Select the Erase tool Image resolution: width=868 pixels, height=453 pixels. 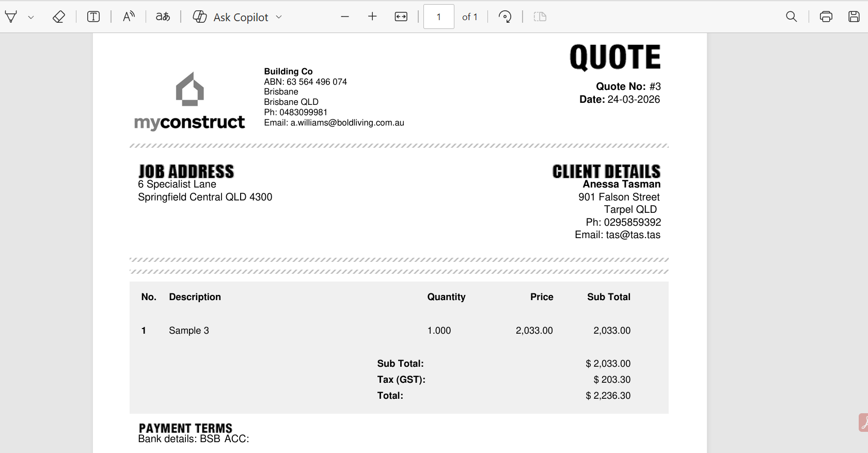tap(59, 17)
